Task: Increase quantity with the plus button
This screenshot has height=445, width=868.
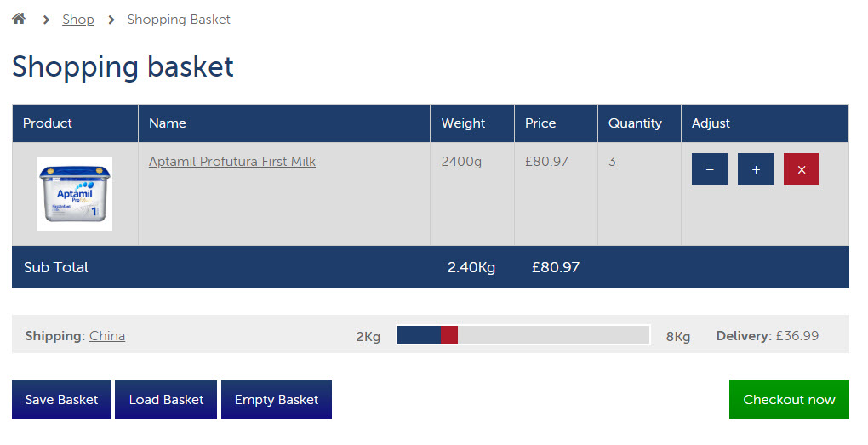Action: click(x=756, y=169)
